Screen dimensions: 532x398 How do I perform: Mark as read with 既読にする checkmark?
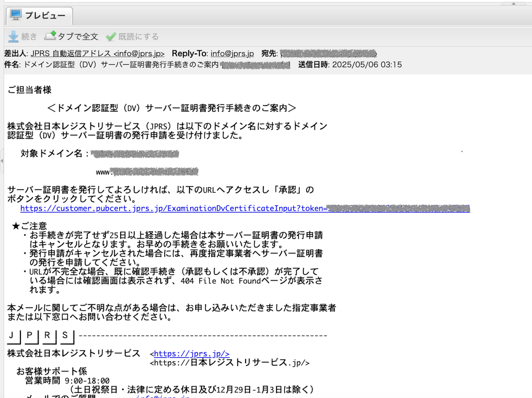(111, 37)
